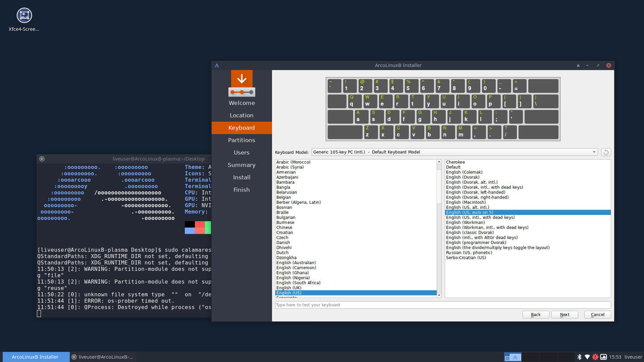
Task: Open the Wi-Fi network tray icon
Action: 587,357
